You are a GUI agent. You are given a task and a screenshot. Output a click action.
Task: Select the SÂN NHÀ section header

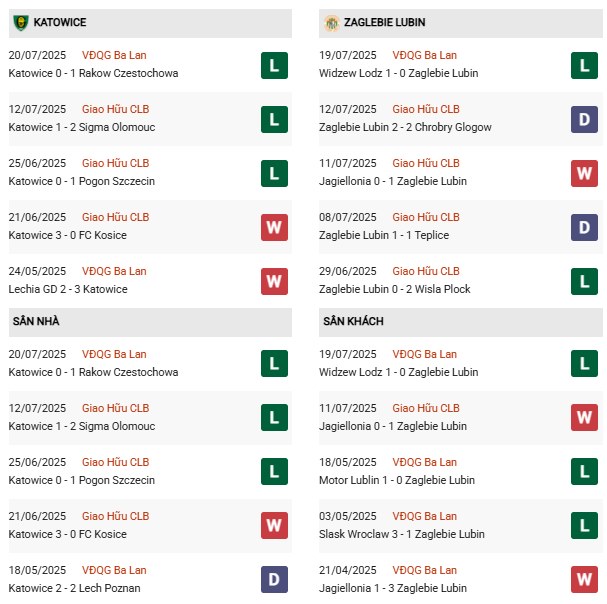[36, 321]
